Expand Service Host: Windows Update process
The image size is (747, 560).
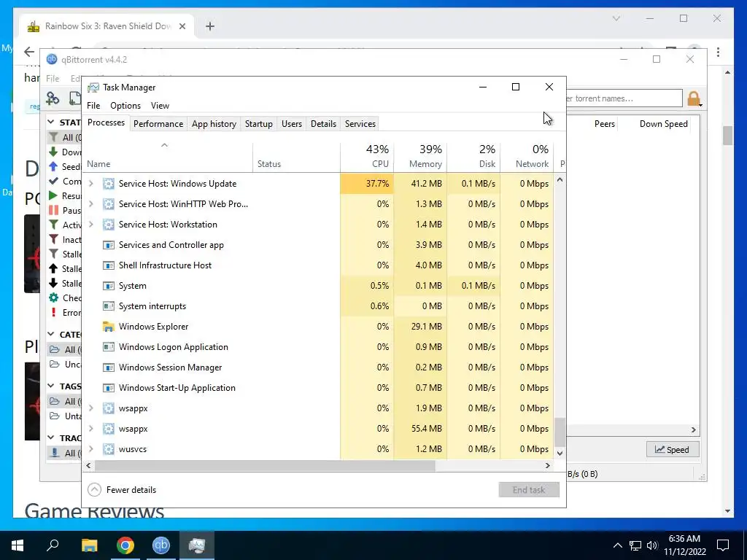[91, 183]
